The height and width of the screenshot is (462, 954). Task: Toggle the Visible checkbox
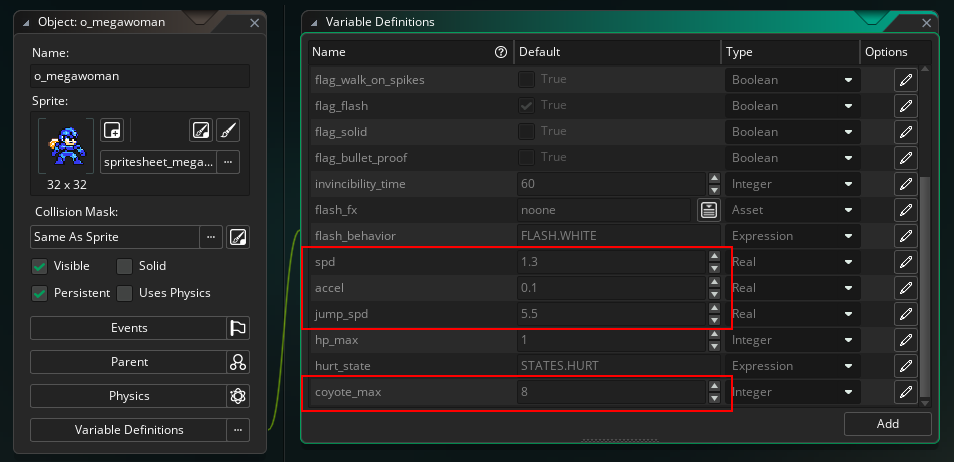click(x=40, y=267)
